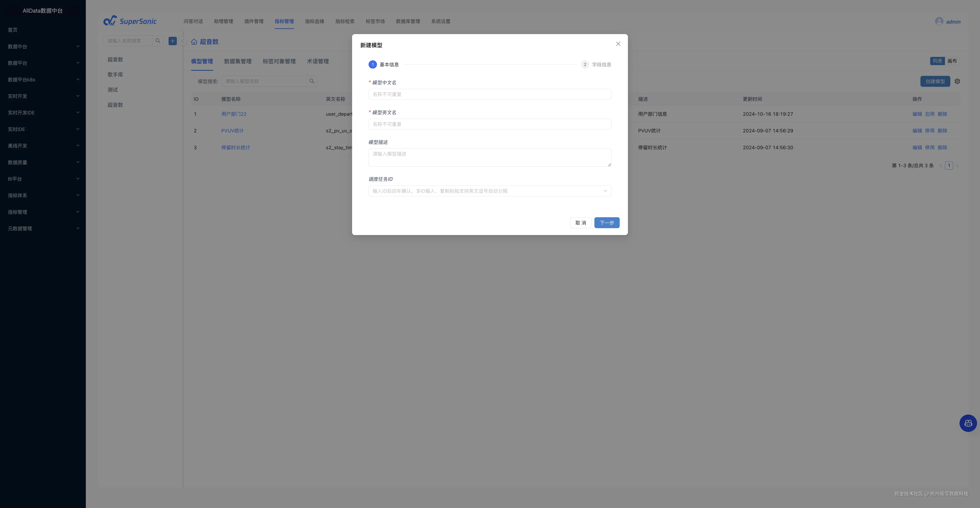Collapse the side panel chevron
The height and width of the screenshot is (508, 980).
182,41
